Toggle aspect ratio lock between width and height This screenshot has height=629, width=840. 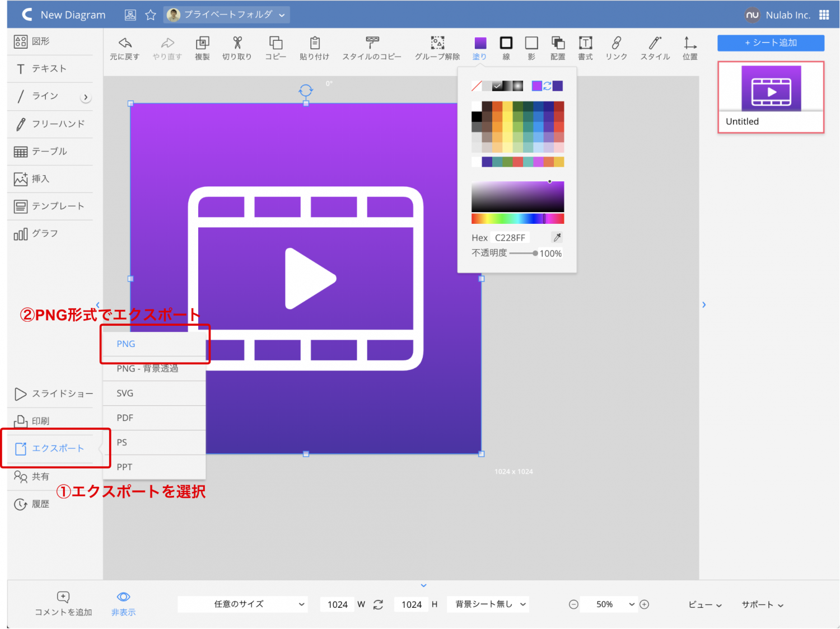379,604
